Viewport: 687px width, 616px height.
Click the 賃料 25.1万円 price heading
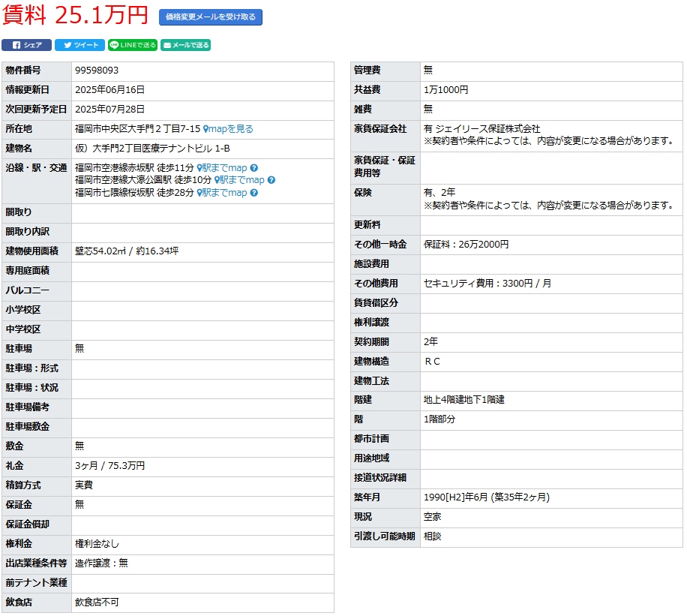point(75,15)
